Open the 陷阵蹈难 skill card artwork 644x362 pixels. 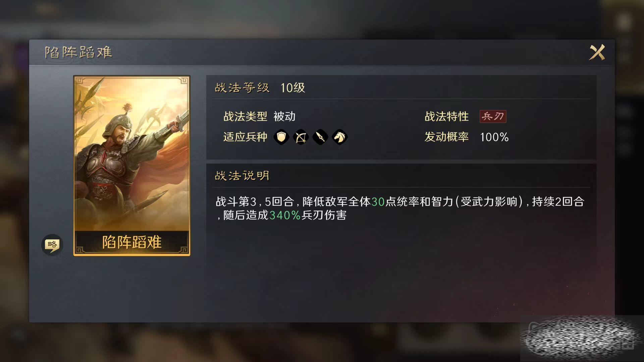tap(132, 154)
